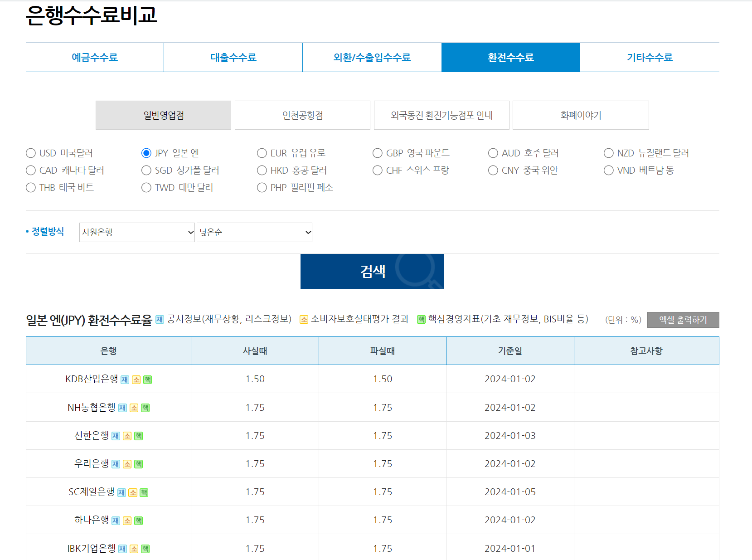Select the '소' icon in 우리은행 row
The image size is (752, 560).
pyautogui.click(x=127, y=464)
